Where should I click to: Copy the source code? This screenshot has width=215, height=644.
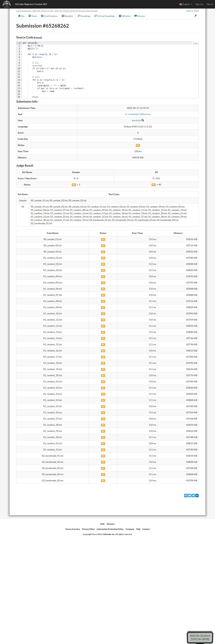(x=195, y=43)
